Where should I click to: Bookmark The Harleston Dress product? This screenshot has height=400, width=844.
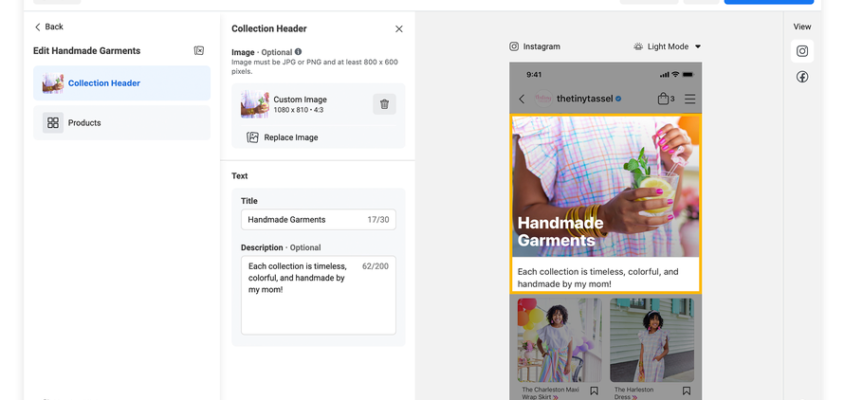point(686,391)
